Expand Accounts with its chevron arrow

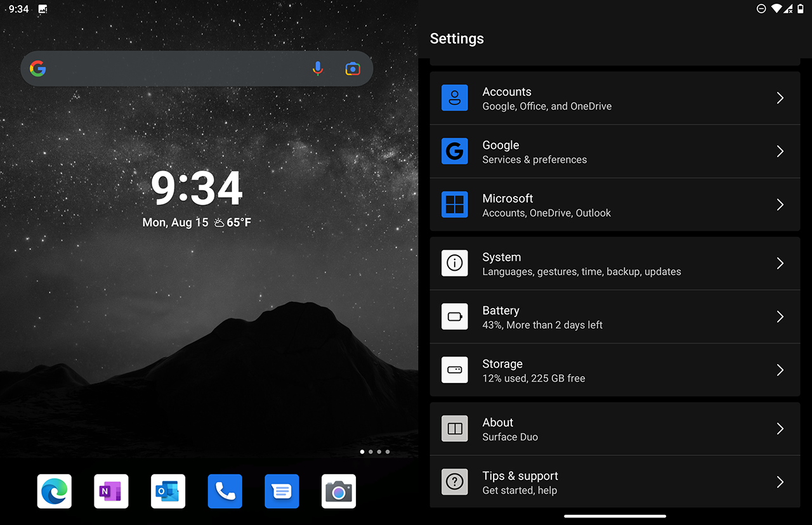[x=780, y=98]
